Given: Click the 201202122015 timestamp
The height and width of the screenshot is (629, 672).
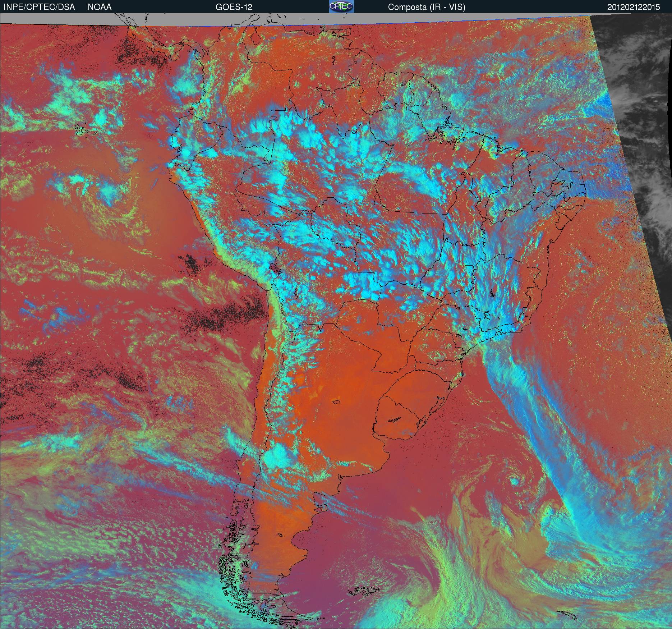Looking at the screenshot, I should [634, 7].
